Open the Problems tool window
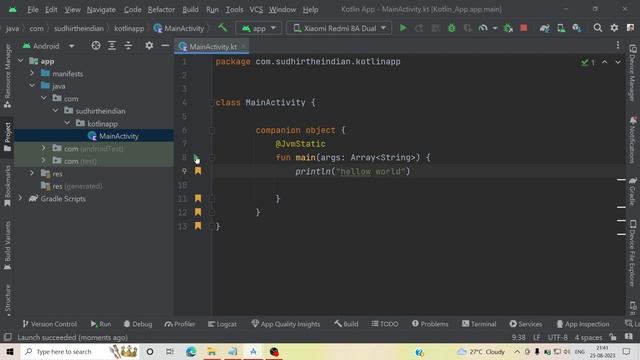Viewport: 640px width, 360px height. (430, 324)
